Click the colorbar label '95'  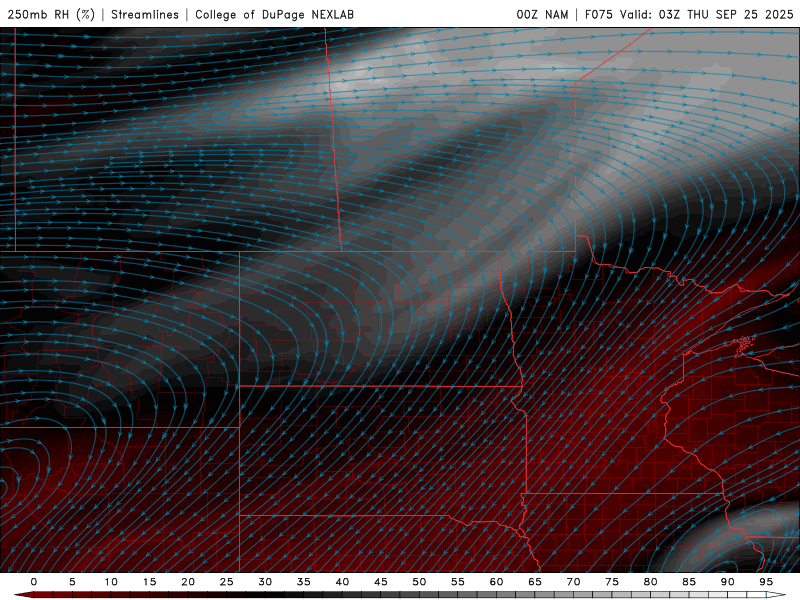(x=766, y=582)
